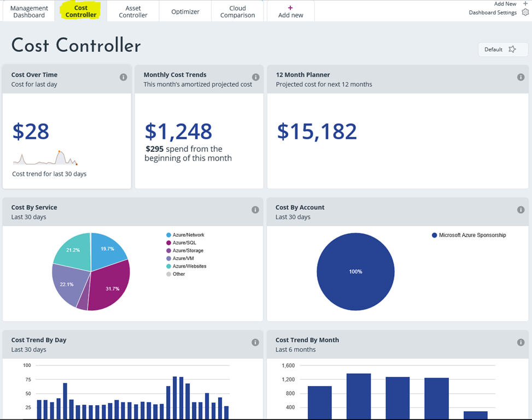The width and height of the screenshot is (532, 420).
Task: Toggle Azure/VM legend swatch
Action: (168, 258)
